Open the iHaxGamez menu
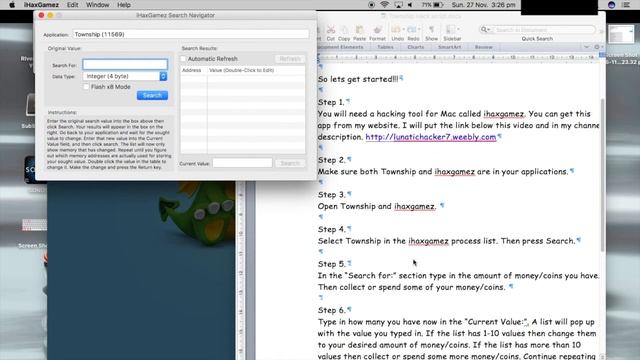This screenshot has width=640, height=360. 41,5
